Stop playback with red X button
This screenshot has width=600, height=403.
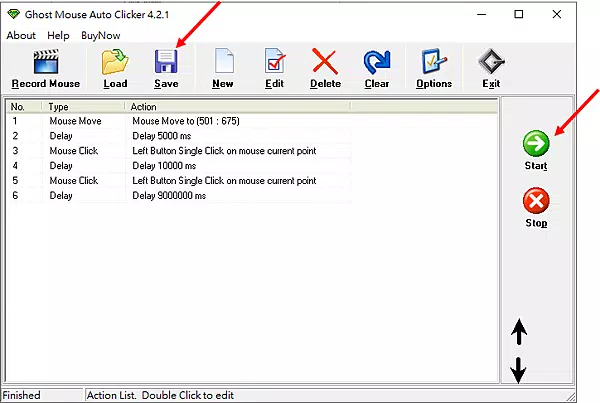[x=536, y=201]
